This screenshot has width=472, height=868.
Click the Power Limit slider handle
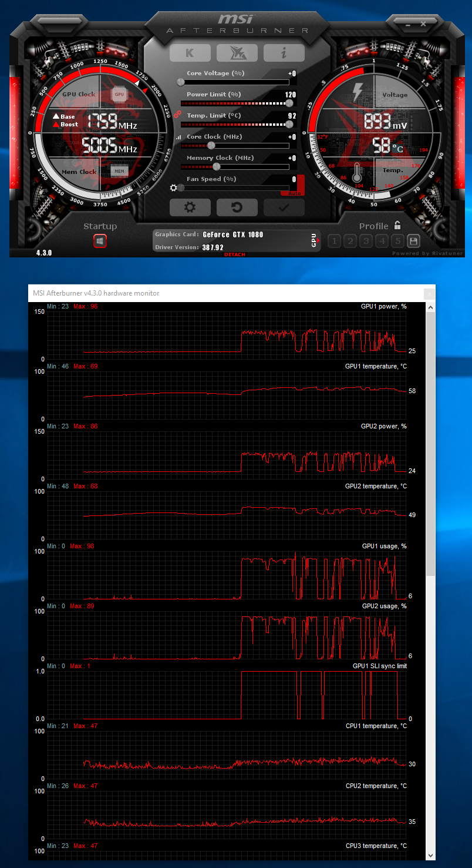tap(289, 103)
